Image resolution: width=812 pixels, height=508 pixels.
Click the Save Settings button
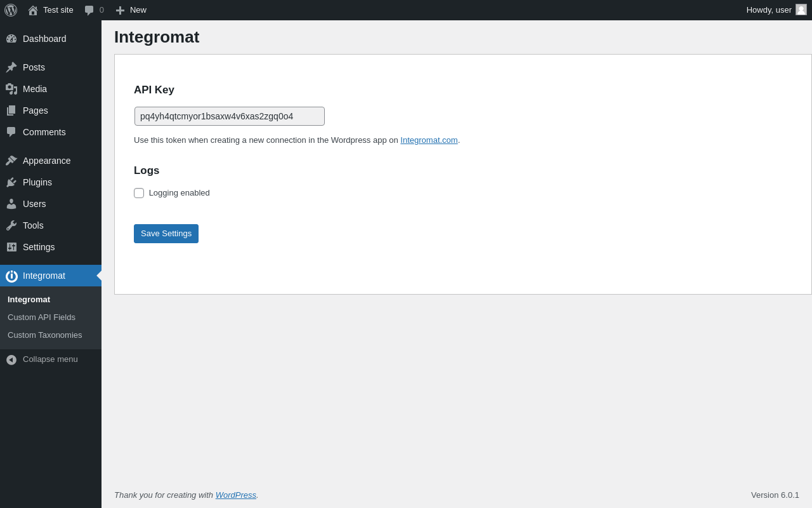click(x=166, y=234)
